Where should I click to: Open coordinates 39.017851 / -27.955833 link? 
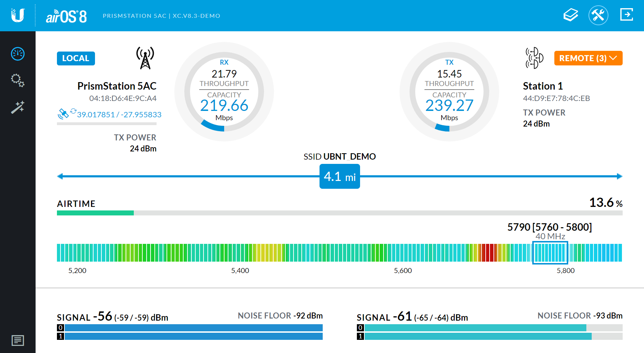coord(119,114)
